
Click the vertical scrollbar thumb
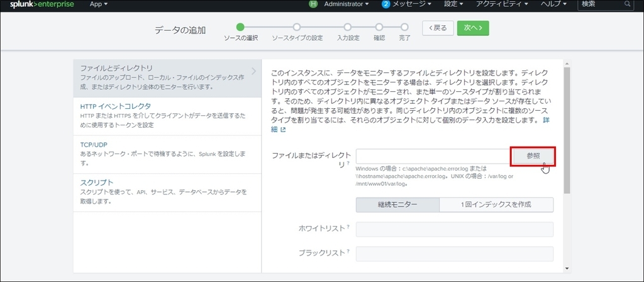pyautogui.click(x=567, y=130)
